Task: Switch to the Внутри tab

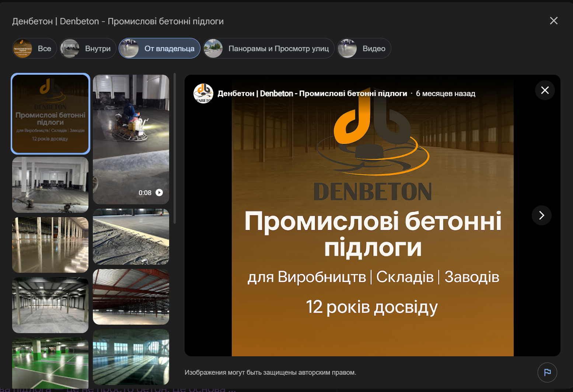Action: click(88, 48)
